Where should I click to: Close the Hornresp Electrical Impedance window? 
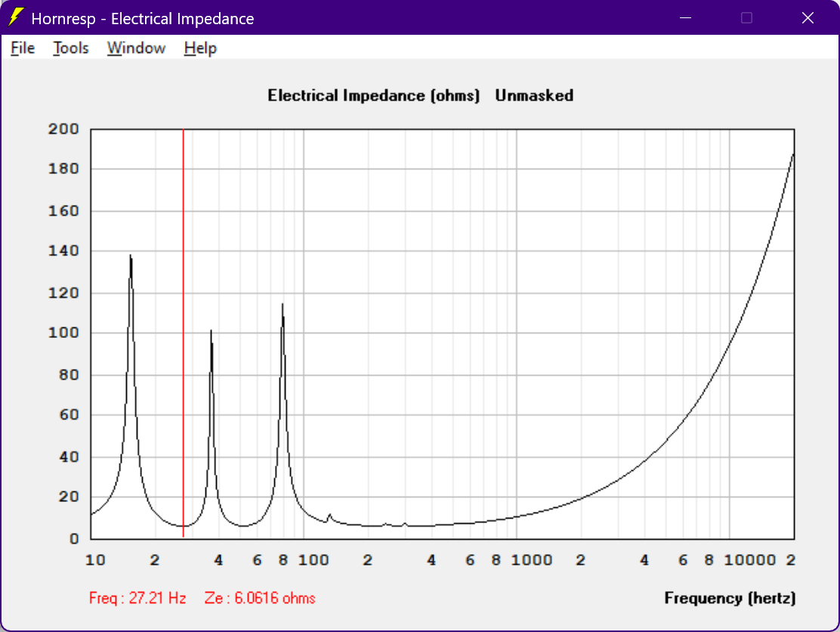pos(808,17)
